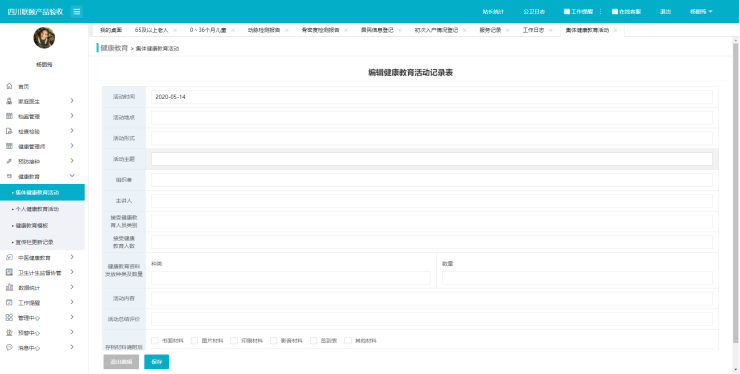Expand the 预防接种 menu chevron
Image resolution: width=740 pixels, height=374 pixels.
pos(72,161)
